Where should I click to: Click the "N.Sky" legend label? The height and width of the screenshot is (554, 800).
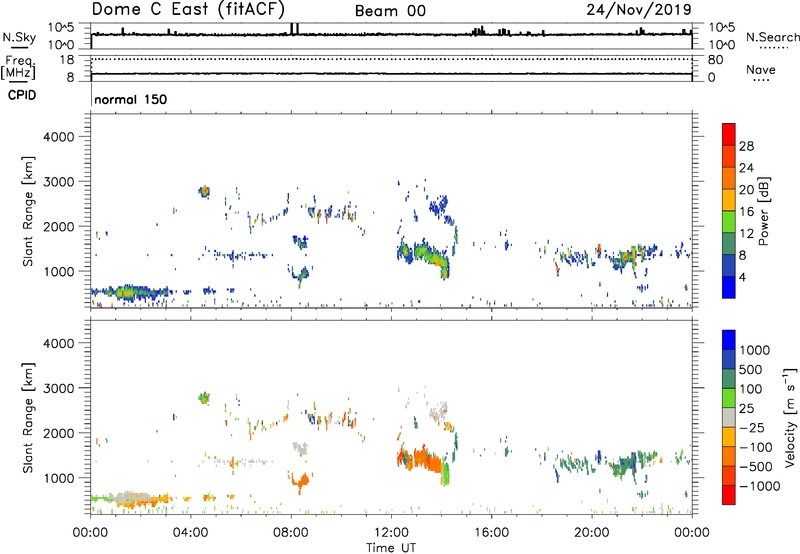tap(19, 37)
